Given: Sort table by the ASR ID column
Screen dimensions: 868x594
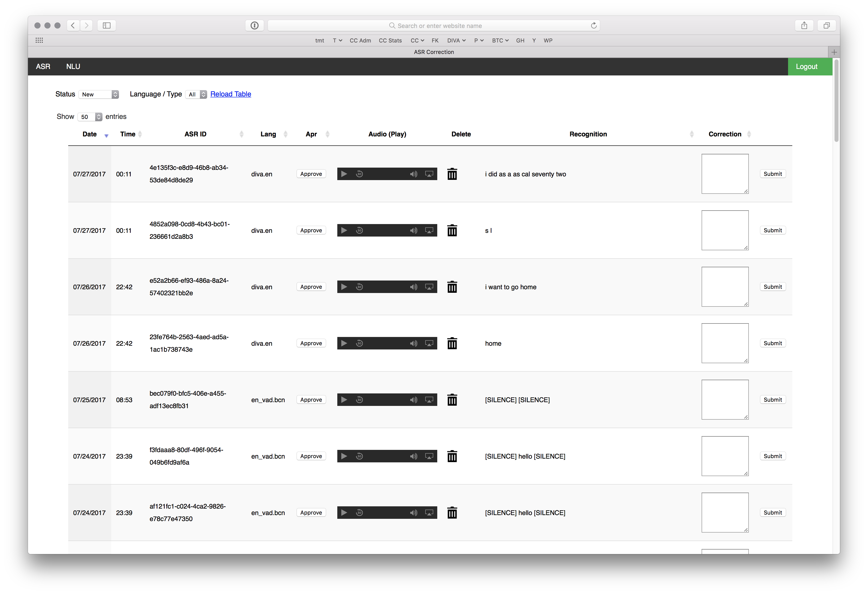Looking at the screenshot, I should (x=195, y=134).
